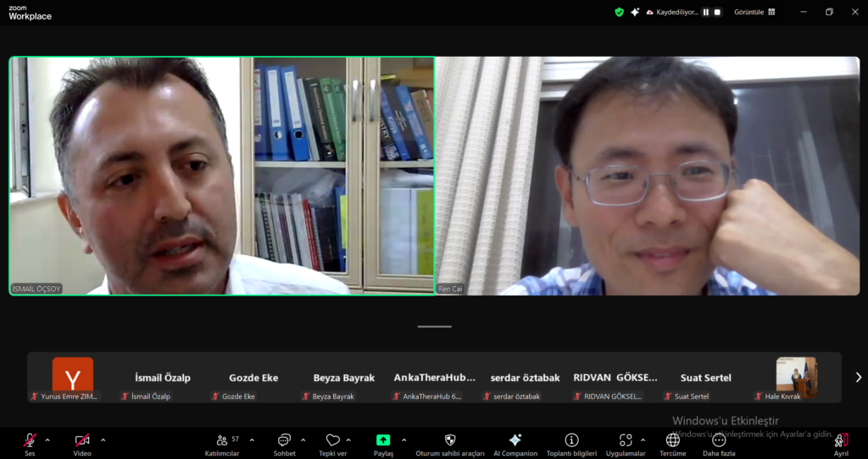Viewport: 868px width, 459px height.
Task: Open Görüntüle view layout menu
Action: point(754,12)
